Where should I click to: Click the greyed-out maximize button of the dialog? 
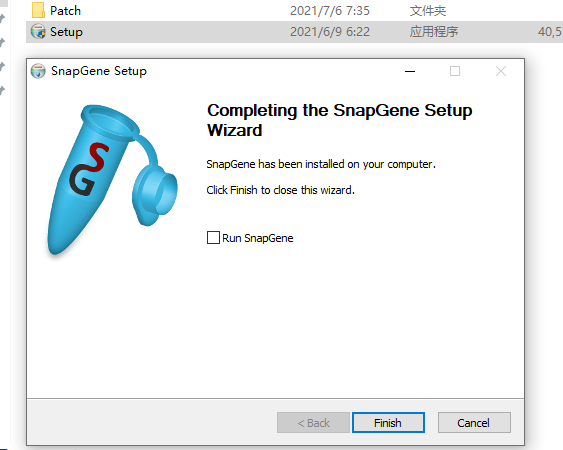pyautogui.click(x=455, y=71)
